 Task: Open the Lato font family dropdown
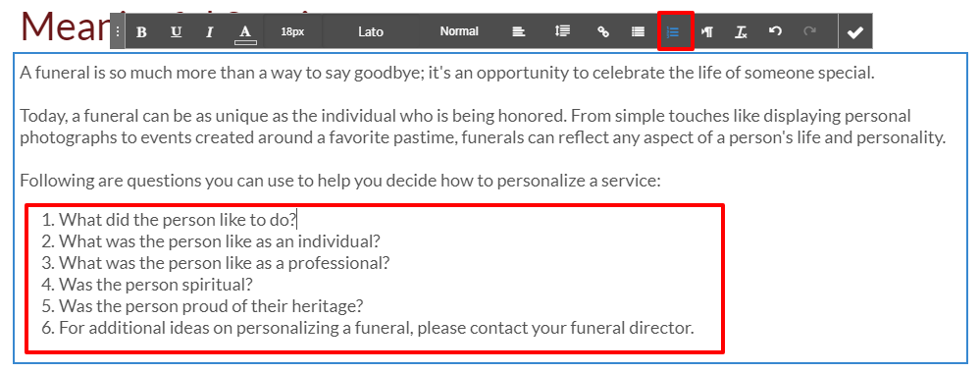[371, 31]
